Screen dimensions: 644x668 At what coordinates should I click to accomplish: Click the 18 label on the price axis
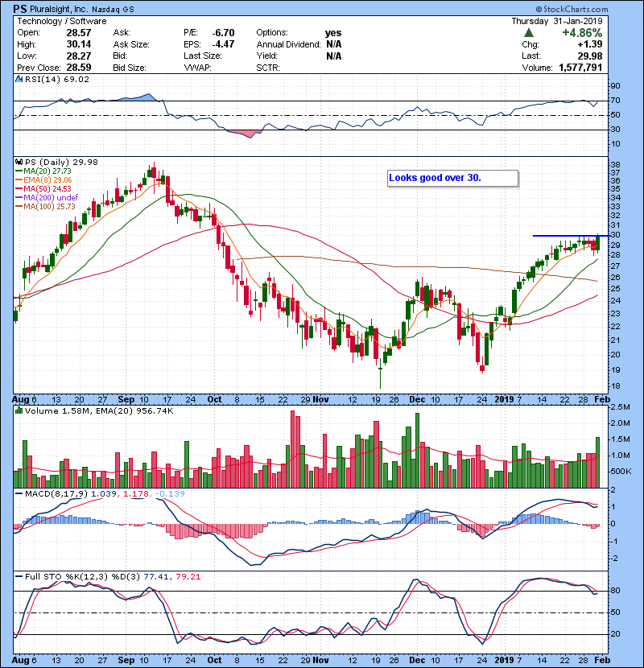point(615,386)
